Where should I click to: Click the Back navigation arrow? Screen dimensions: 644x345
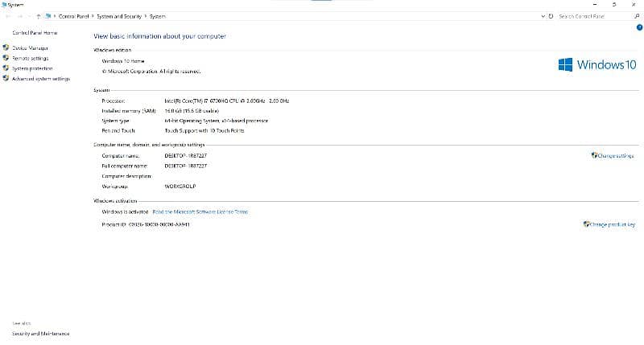coord(7,16)
